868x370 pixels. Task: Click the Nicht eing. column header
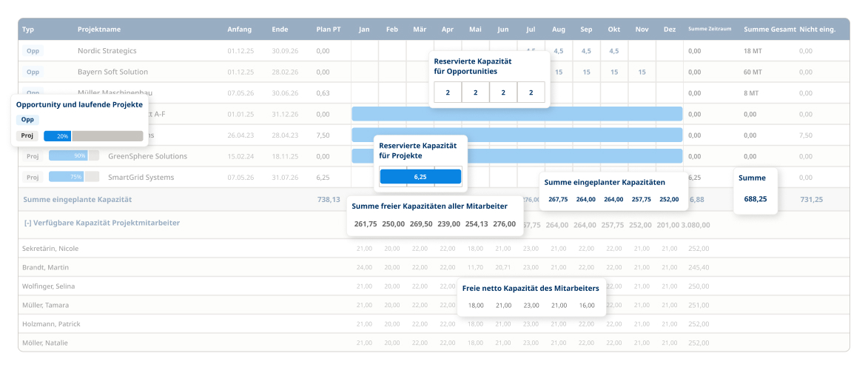click(x=817, y=30)
